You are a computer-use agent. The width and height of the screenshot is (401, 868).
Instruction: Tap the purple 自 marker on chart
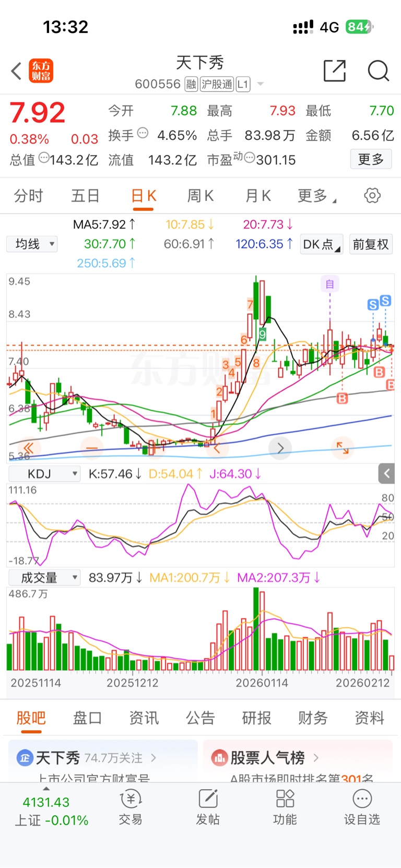coord(330,284)
